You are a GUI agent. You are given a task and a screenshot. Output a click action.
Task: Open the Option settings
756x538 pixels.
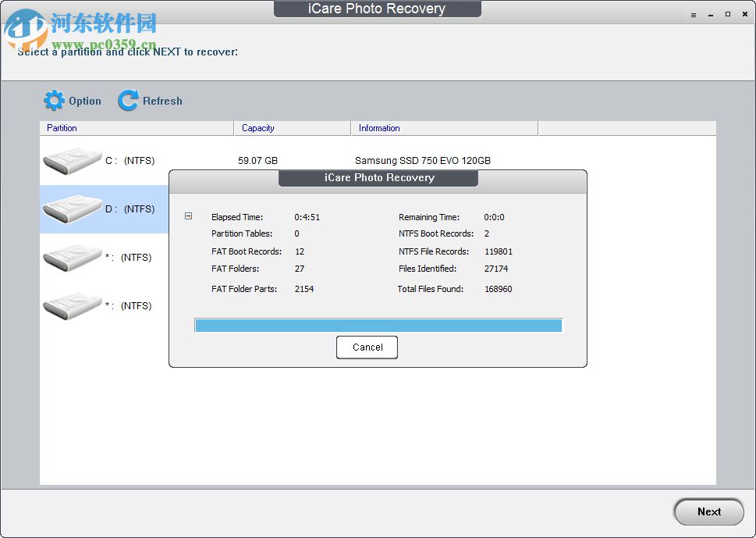[73, 101]
